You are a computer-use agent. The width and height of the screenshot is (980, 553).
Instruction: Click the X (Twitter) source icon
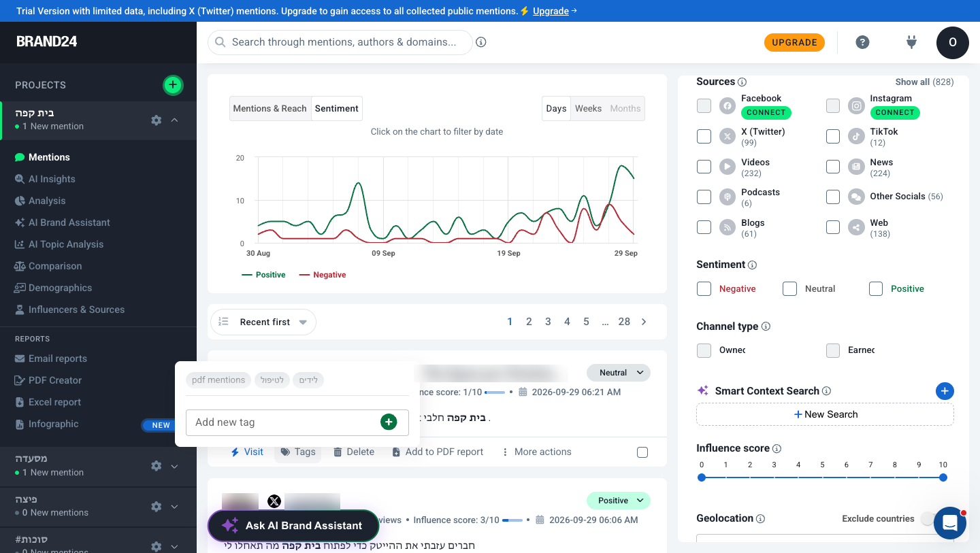click(x=728, y=137)
